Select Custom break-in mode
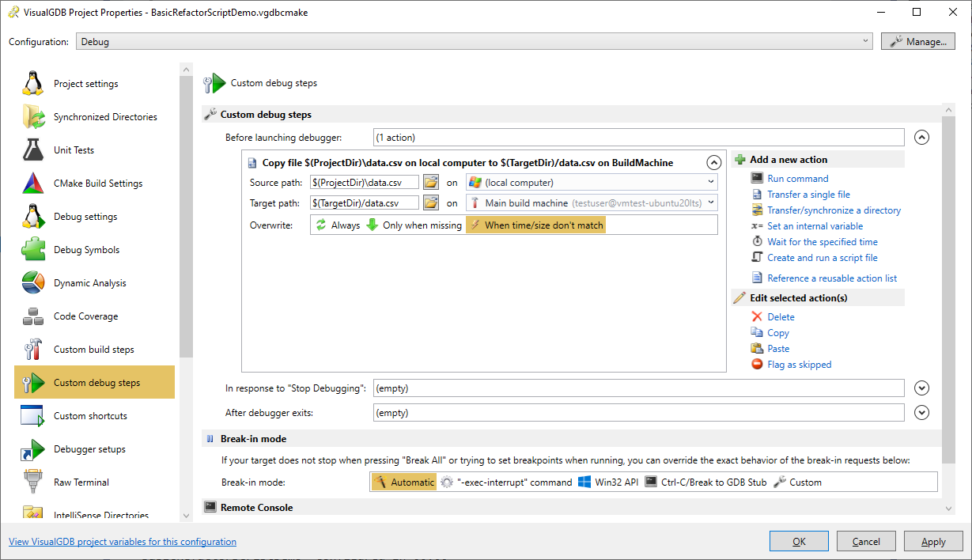 coord(798,482)
